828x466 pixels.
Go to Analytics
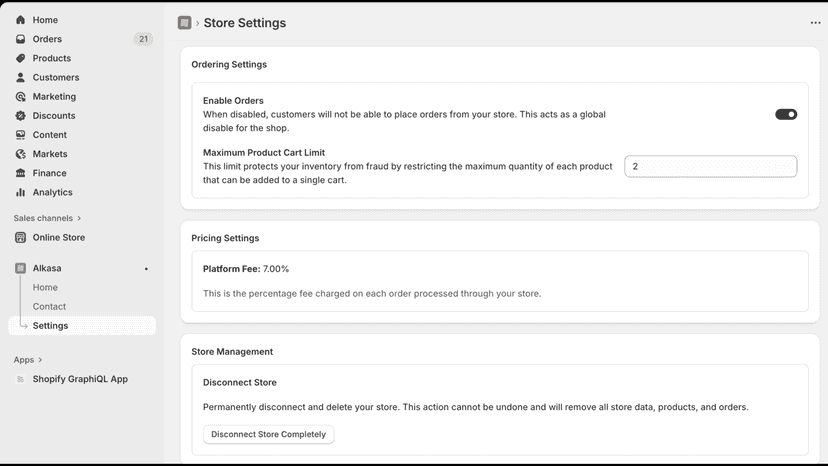pos(52,192)
